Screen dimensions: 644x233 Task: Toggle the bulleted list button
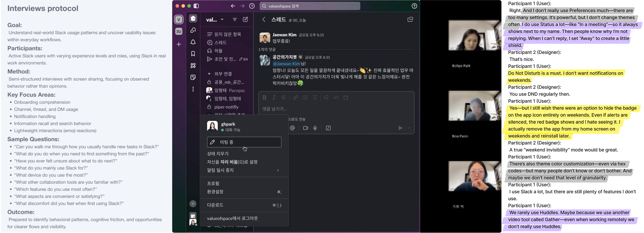click(x=315, y=97)
